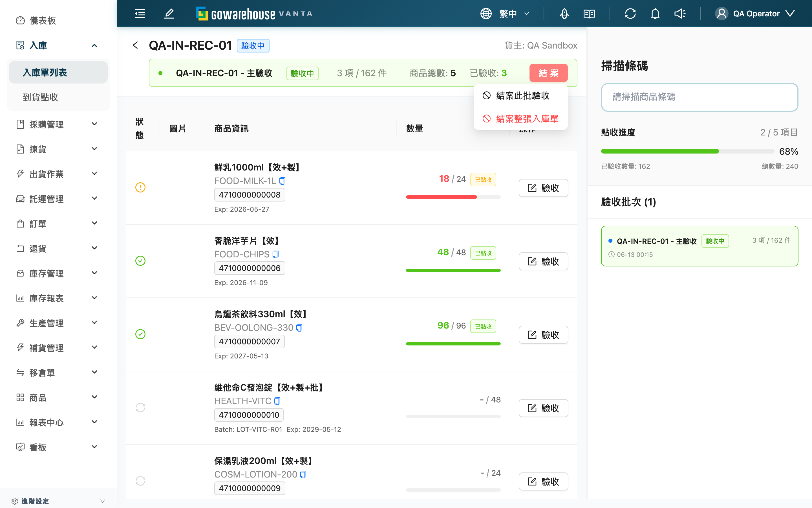Viewport: 812px width, 508px height.
Task: Click green check status icon for 烏龍茶飲料330ml
Action: (140, 334)
